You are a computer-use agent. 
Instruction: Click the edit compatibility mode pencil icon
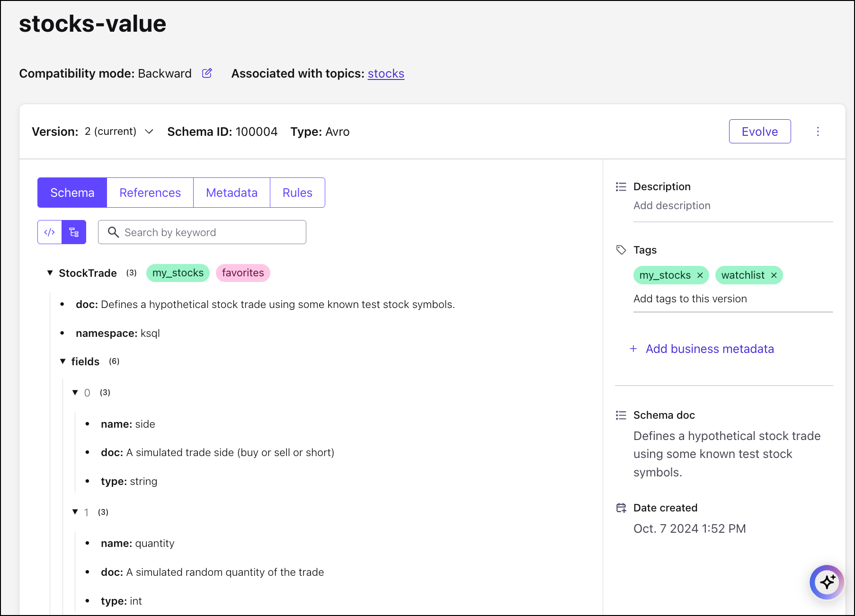207,73
